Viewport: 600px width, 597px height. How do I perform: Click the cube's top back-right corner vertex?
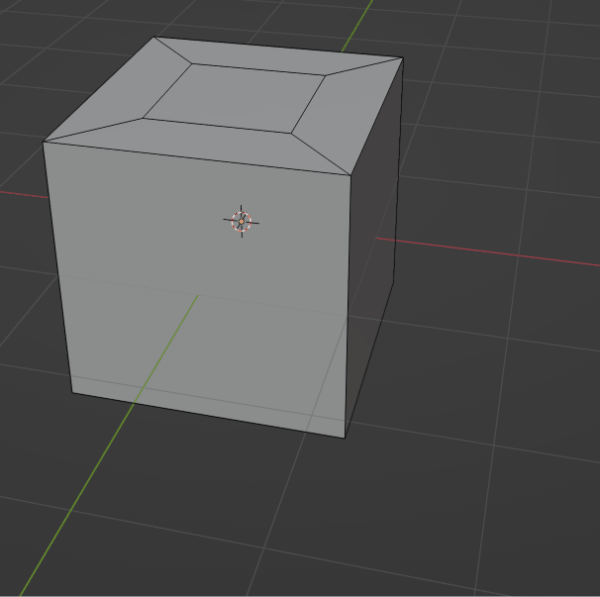(x=402, y=57)
